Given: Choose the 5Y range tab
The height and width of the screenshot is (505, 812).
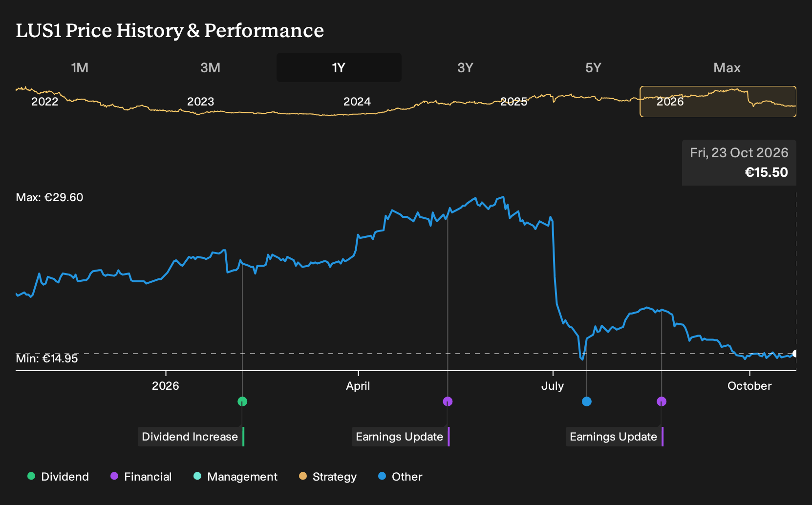Looking at the screenshot, I should tap(593, 67).
